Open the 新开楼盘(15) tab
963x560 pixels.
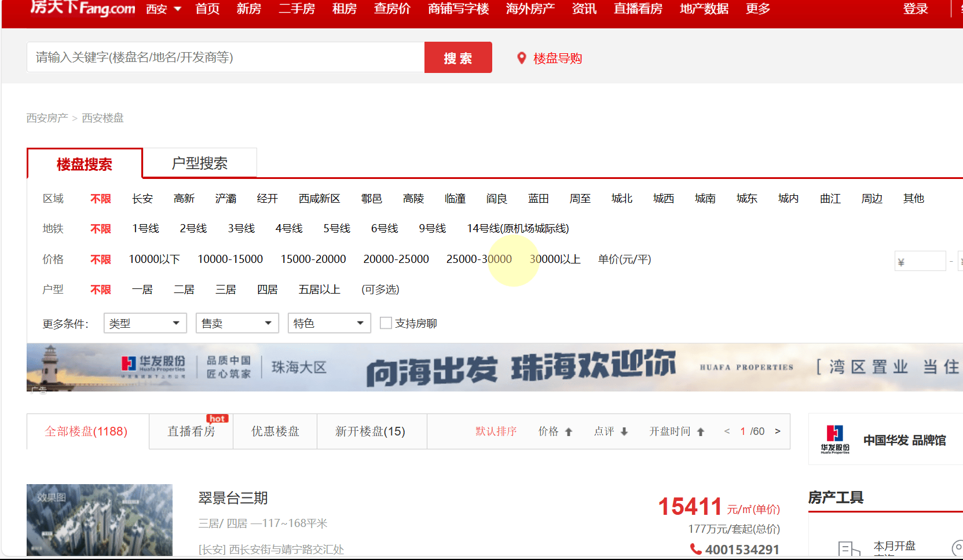click(x=371, y=431)
